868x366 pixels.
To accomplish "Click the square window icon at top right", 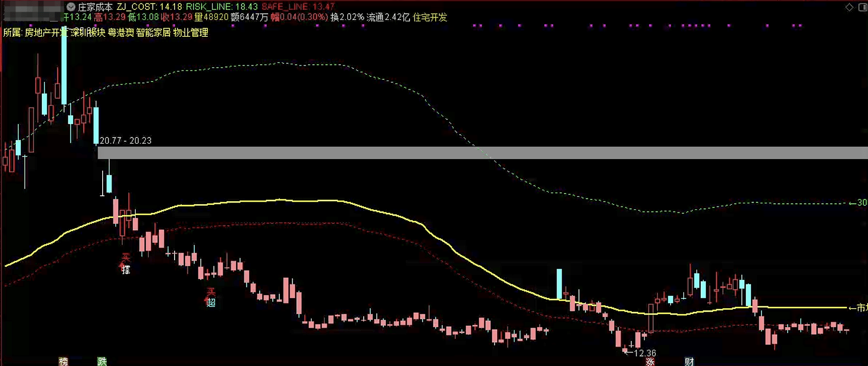I will (862, 7).
